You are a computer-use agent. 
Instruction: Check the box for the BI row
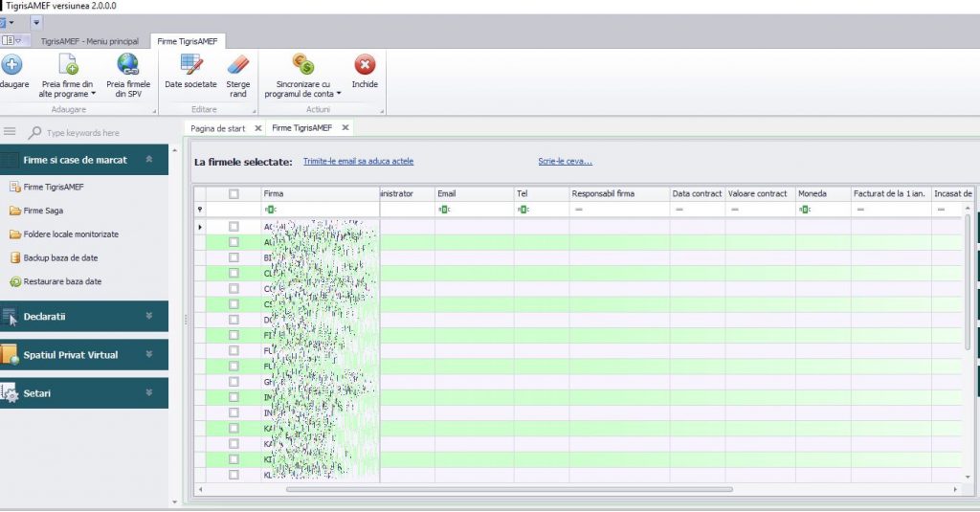[x=234, y=257]
